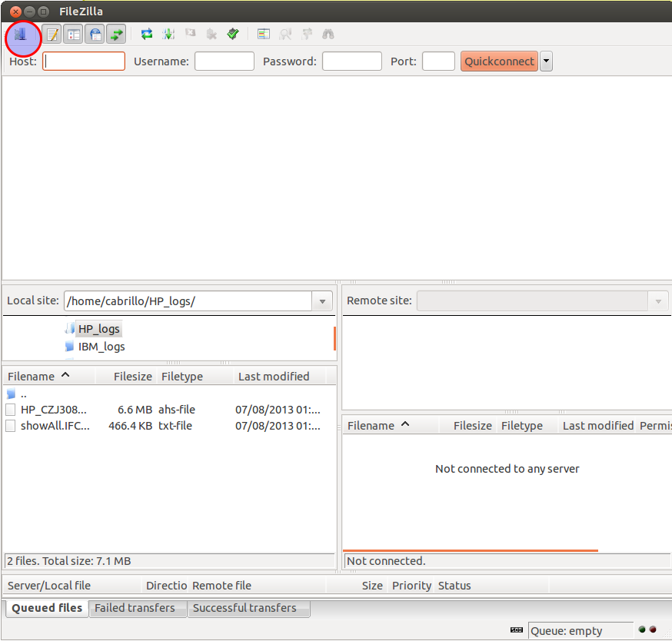Click the Host input field

(x=84, y=61)
